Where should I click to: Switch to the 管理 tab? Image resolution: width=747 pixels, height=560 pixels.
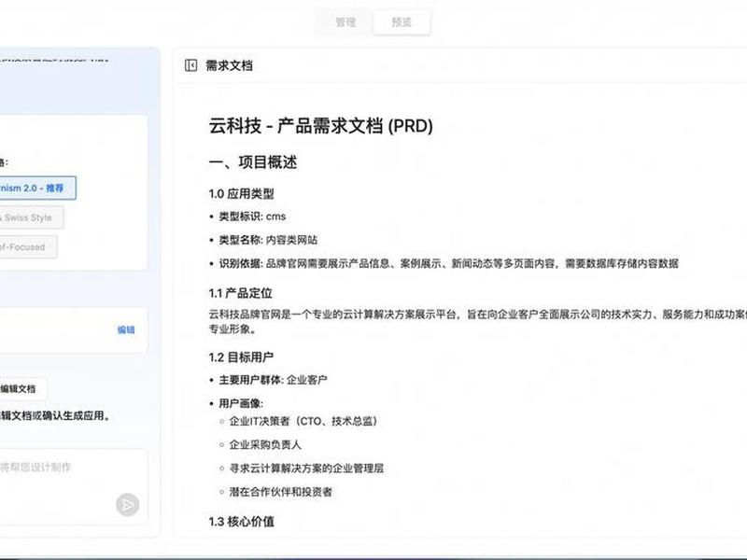pos(345,21)
